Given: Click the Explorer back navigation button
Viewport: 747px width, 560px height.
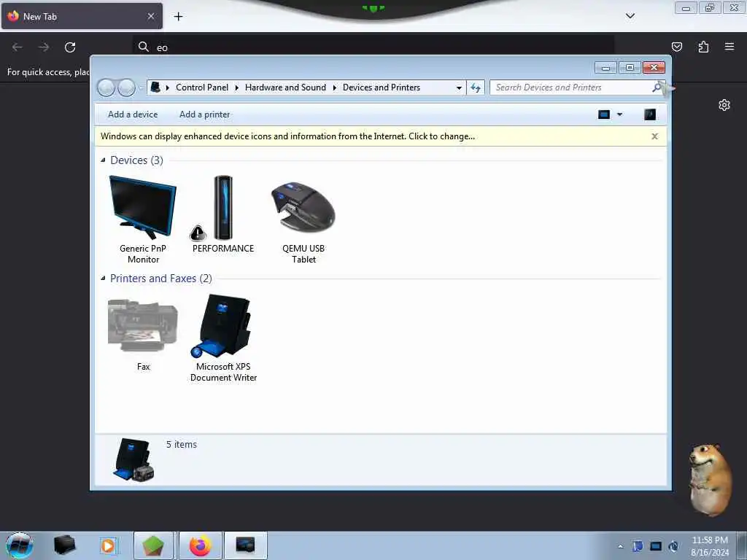Looking at the screenshot, I should click(106, 87).
